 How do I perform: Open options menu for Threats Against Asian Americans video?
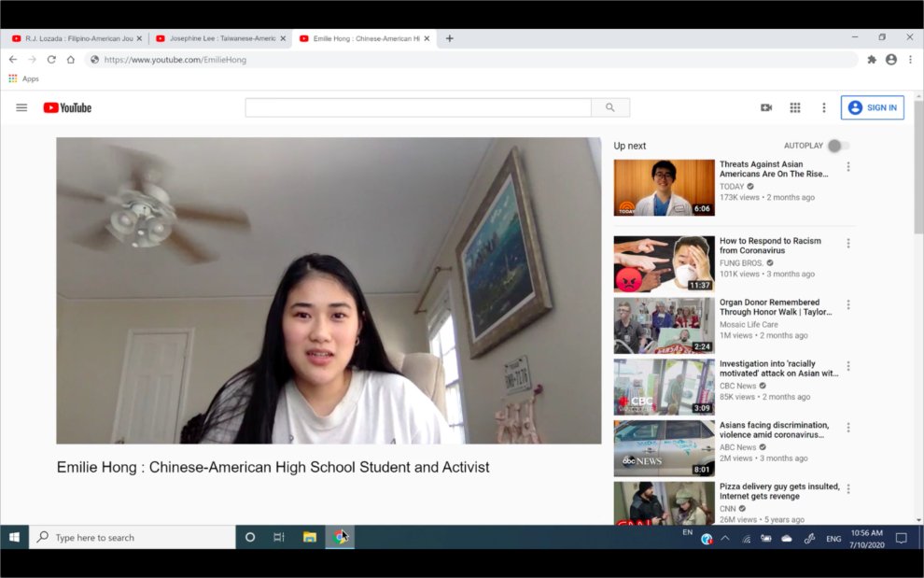tap(848, 167)
